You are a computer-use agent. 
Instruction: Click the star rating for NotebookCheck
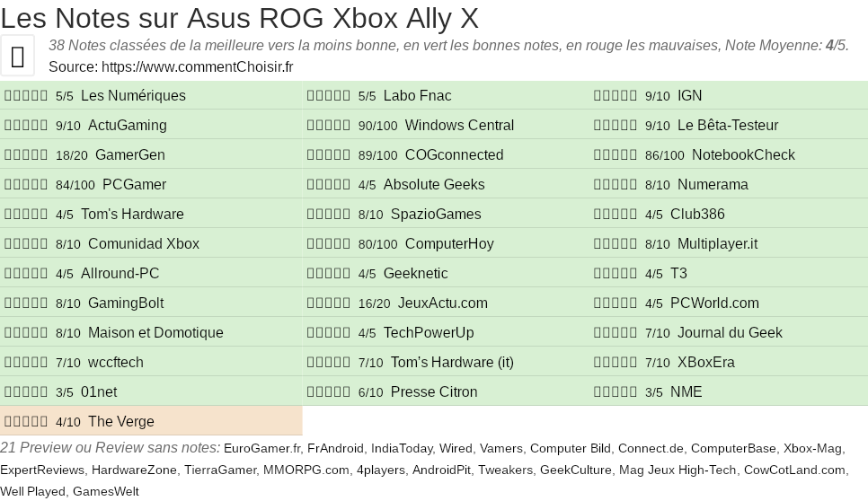tap(616, 155)
